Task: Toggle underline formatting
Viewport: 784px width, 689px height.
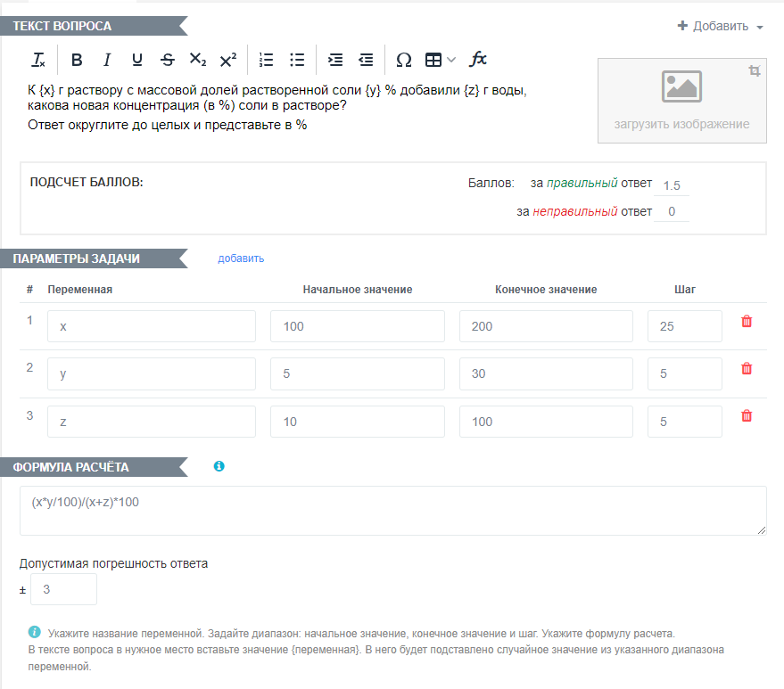Action: 137,60
